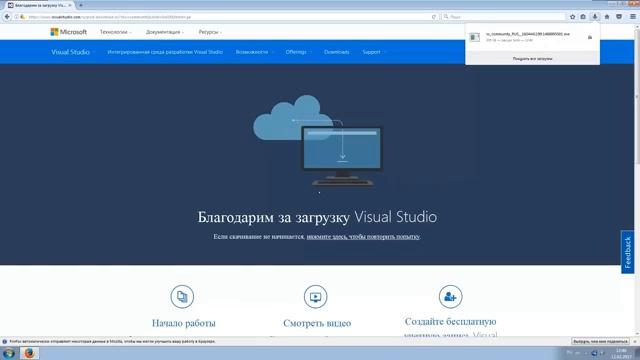The image size is (640, 360).
Task: Go to the Firefox home page icon
Action: point(607,17)
